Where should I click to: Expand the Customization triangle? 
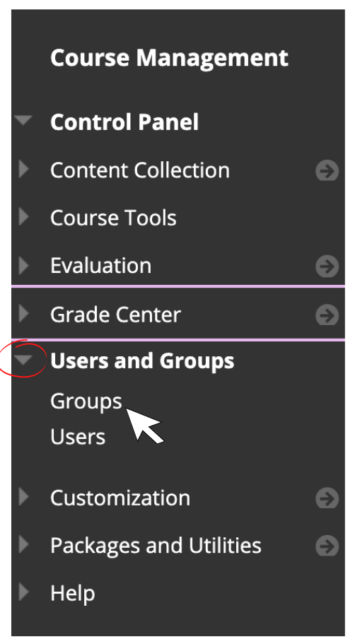[x=24, y=497]
